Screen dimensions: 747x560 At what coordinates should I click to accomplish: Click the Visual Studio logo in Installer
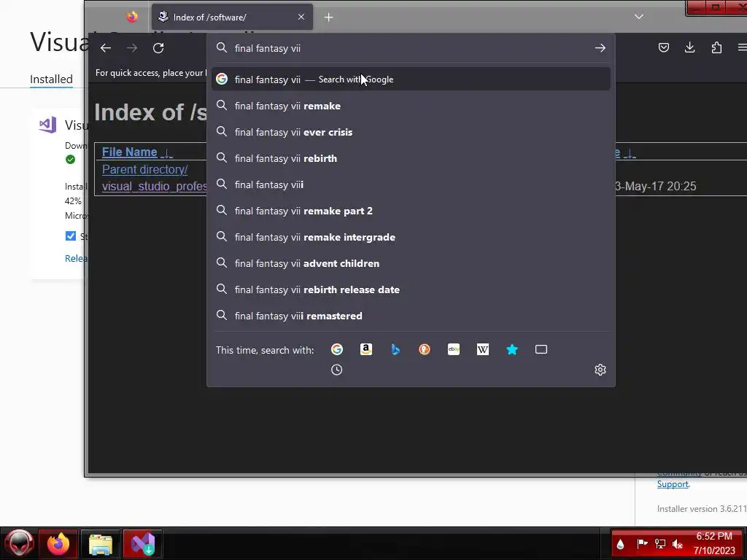[47, 125]
